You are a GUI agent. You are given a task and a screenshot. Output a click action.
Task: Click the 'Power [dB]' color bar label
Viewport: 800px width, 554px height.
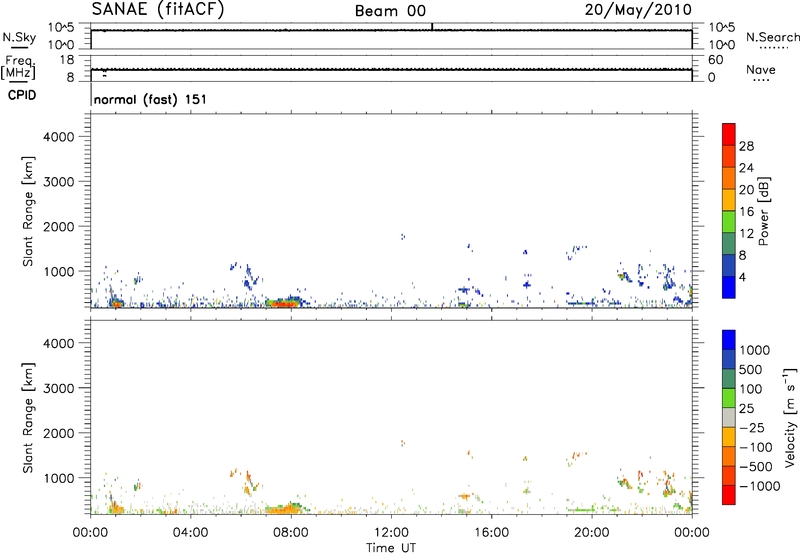pos(763,211)
